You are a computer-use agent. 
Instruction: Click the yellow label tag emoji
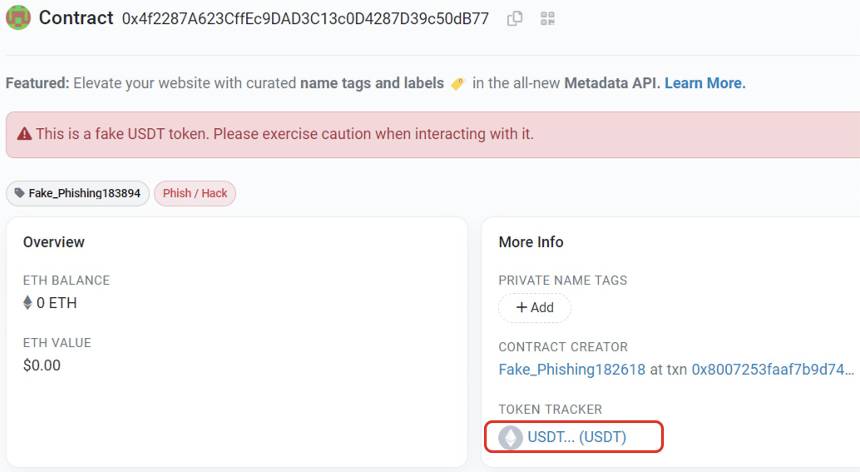457,83
